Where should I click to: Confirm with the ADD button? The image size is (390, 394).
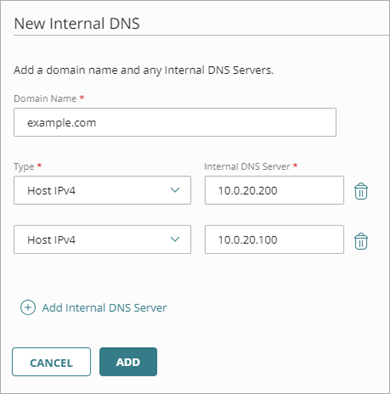(x=128, y=362)
